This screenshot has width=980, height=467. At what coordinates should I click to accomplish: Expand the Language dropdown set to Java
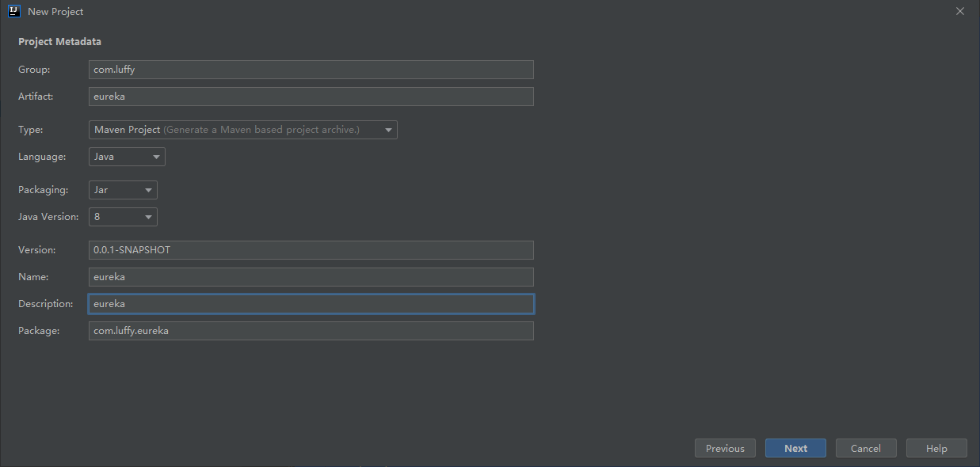tap(127, 157)
